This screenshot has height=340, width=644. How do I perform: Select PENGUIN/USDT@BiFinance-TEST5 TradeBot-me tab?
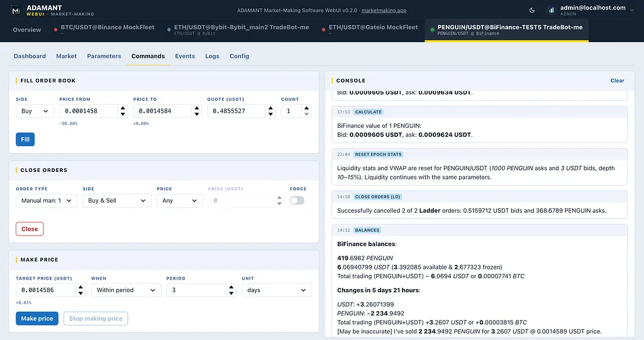(x=506, y=30)
